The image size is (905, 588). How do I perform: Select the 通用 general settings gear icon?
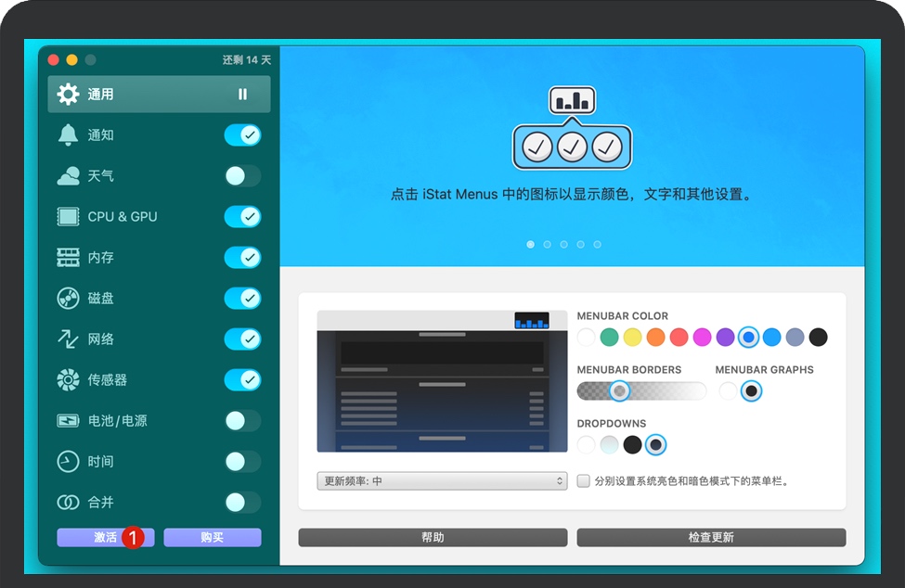(x=68, y=94)
